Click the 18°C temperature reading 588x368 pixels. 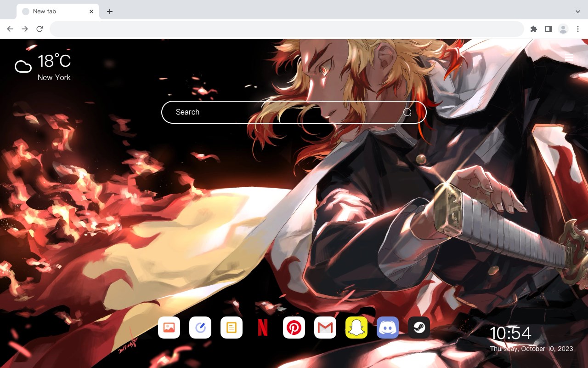[54, 61]
